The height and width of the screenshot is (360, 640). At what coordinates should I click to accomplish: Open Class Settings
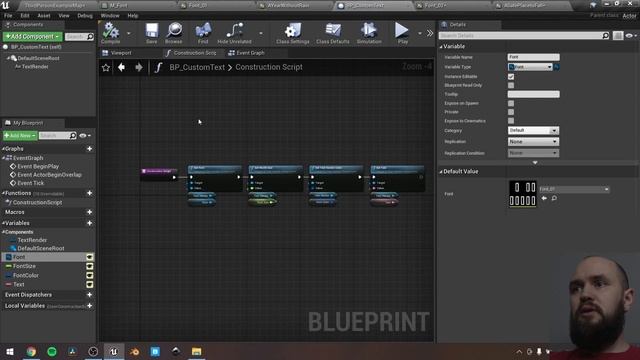293,33
